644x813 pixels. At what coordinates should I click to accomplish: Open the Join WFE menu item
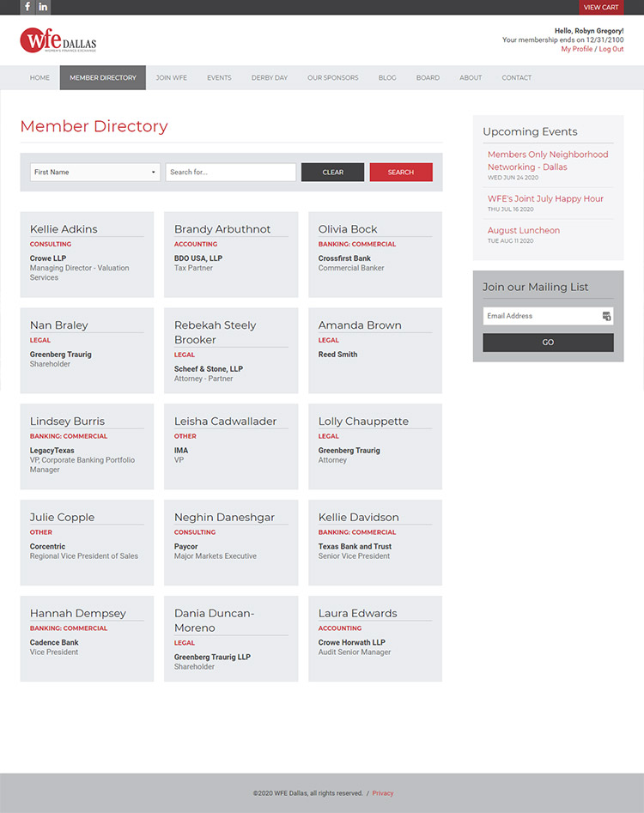172,78
